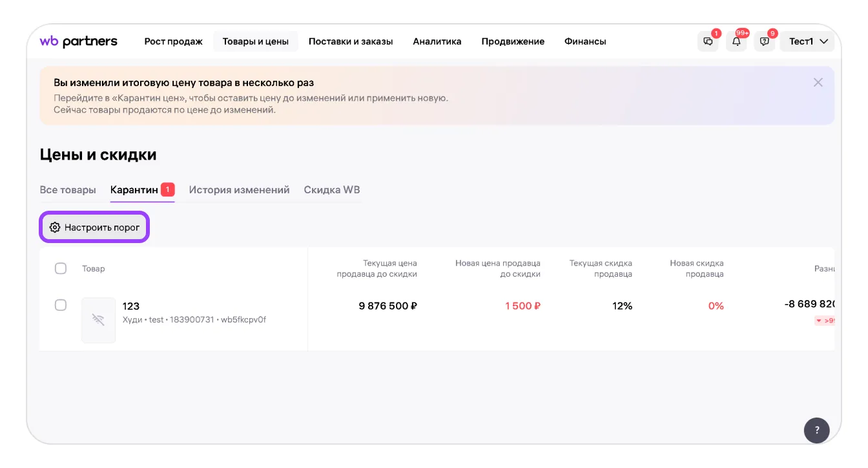Open the Товары и цены menu

pos(255,41)
